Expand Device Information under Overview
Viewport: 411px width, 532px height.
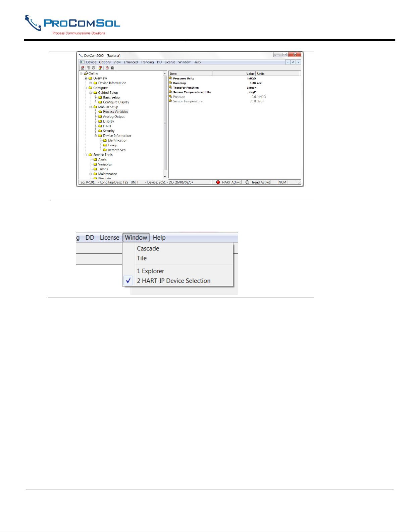[x=91, y=83]
